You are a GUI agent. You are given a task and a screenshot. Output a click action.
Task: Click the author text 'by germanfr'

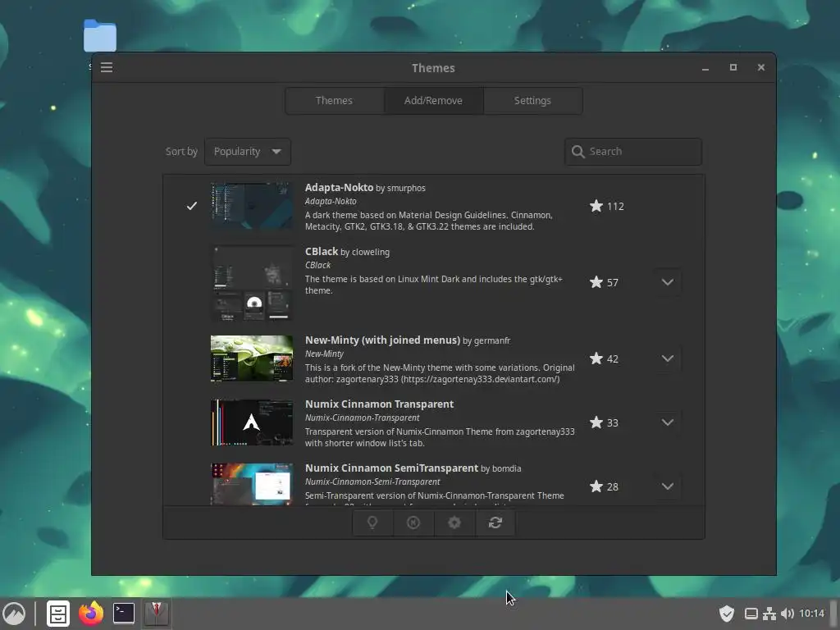pos(486,340)
